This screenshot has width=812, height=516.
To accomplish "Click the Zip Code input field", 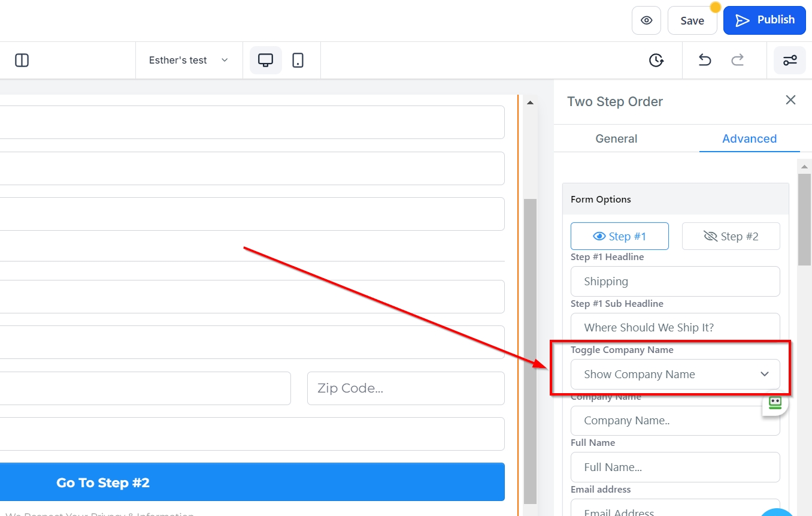I will click(405, 388).
